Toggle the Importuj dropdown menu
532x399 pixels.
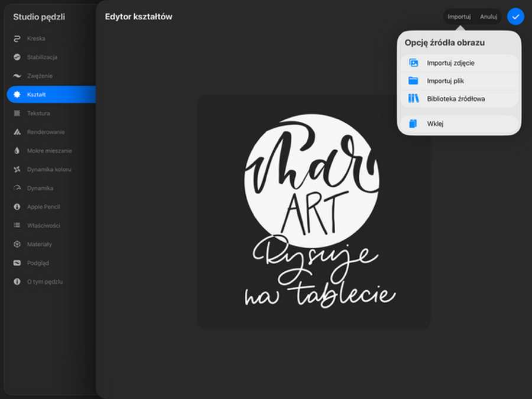click(x=459, y=17)
